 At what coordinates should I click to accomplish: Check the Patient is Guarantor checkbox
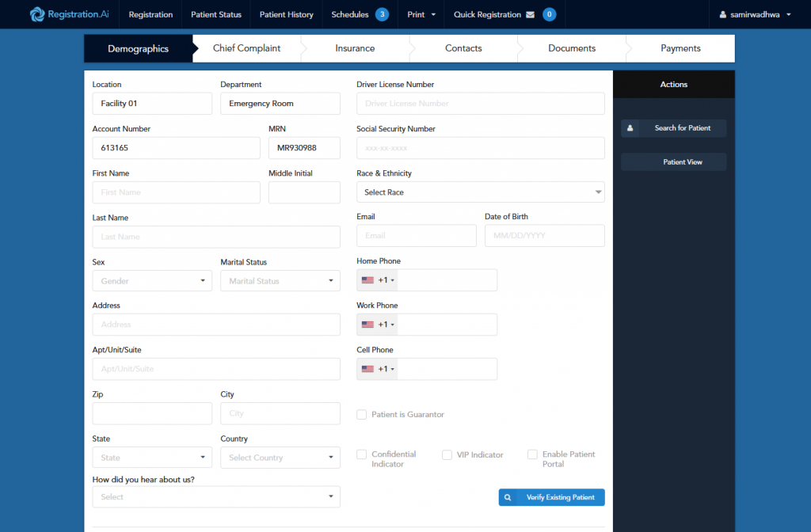[361, 415]
